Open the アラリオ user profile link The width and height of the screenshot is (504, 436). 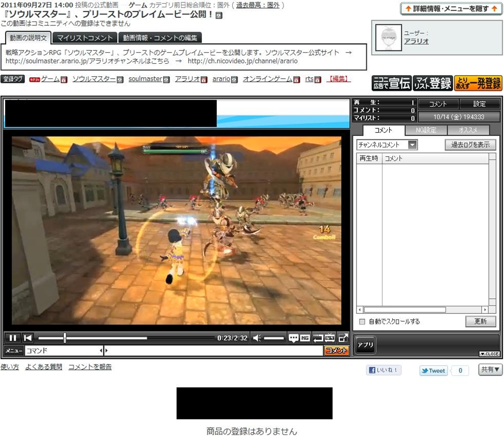[x=416, y=42]
